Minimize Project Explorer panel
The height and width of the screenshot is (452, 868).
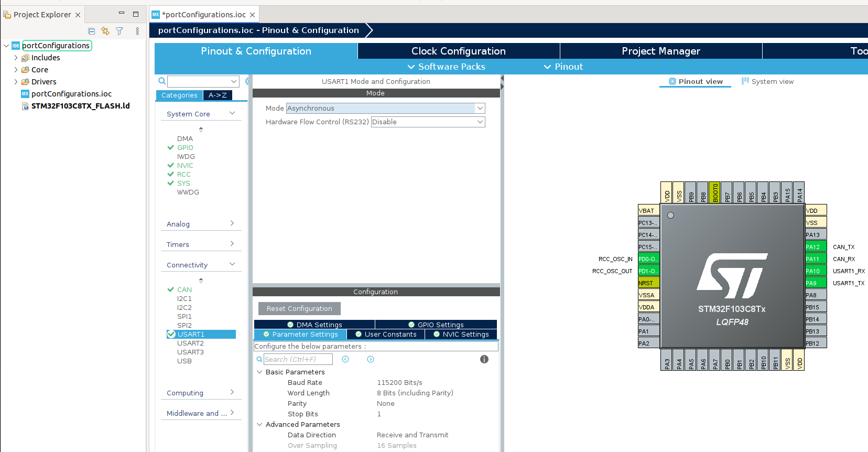point(122,14)
